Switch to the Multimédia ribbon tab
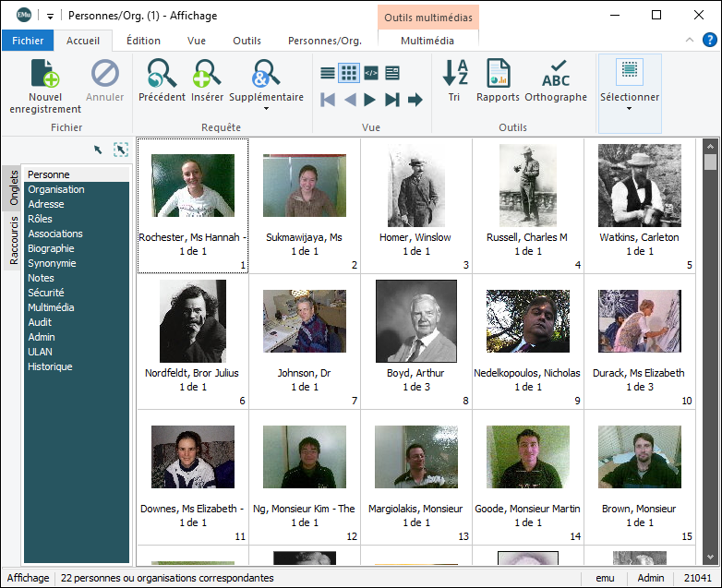The height and width of the screenshot is (588, 722). pos(427,41)
